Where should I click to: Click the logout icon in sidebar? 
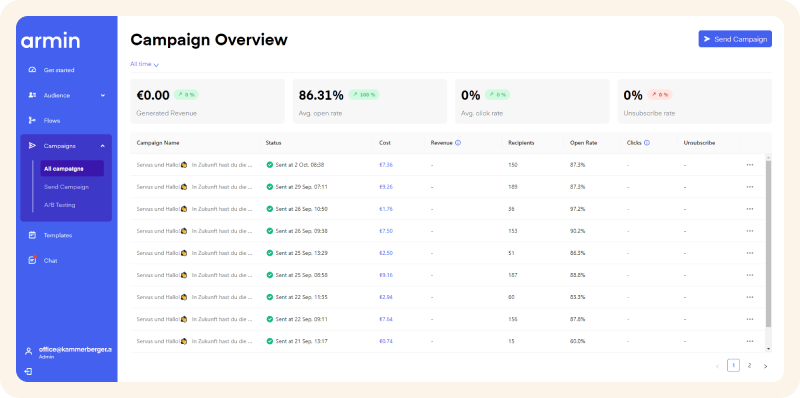(29, 371)
